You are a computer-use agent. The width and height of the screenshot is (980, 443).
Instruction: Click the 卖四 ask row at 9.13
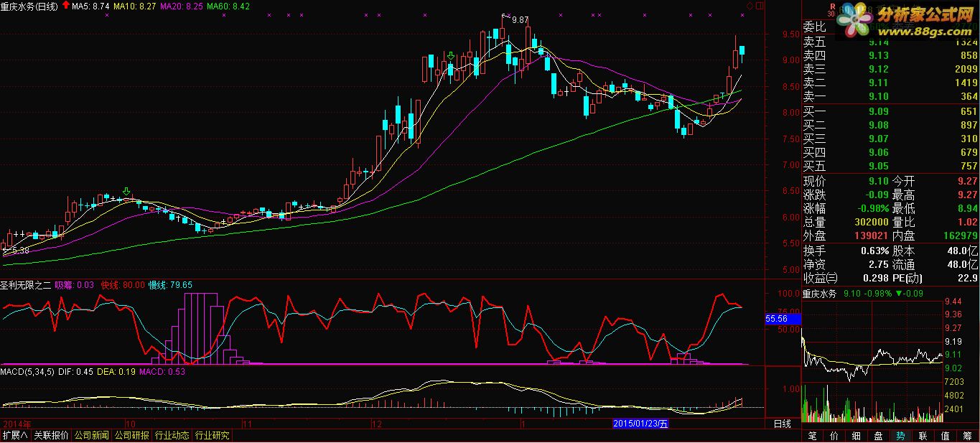[x=890, y=55]
